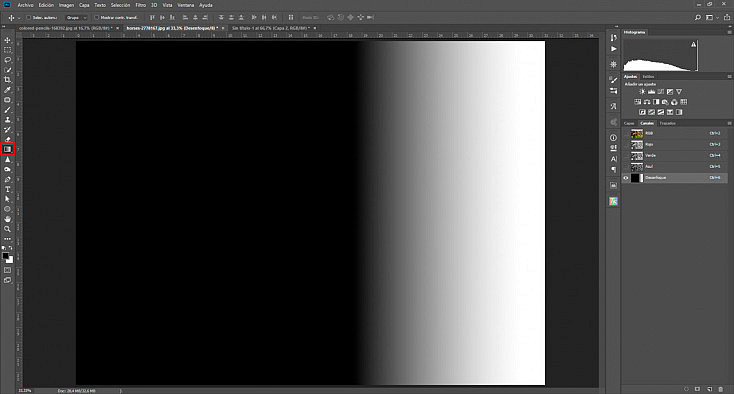
Task: Click the histogram cache warning triangle
Action: pyautogui.click(x=694, y=44)
